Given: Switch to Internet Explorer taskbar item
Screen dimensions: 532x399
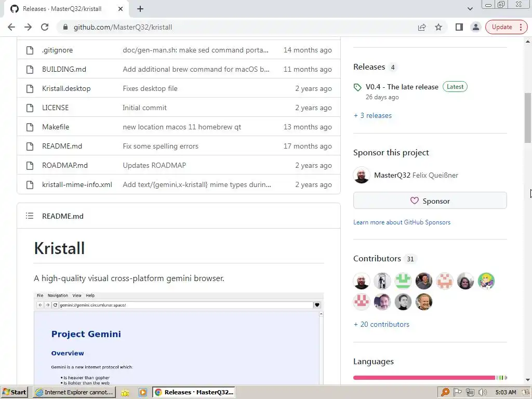Looking at the screenshot, I should pyautogui.click(x=75, y=392).
